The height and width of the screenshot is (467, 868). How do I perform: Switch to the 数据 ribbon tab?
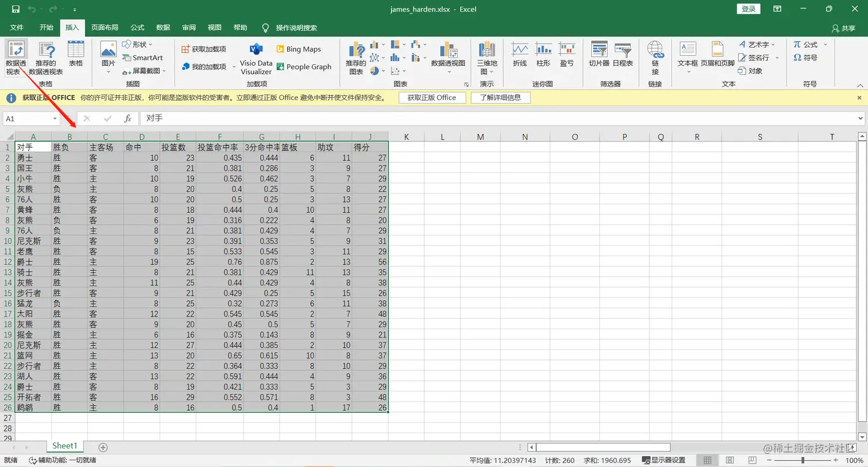pyautogui.click(x=162, y=27)
